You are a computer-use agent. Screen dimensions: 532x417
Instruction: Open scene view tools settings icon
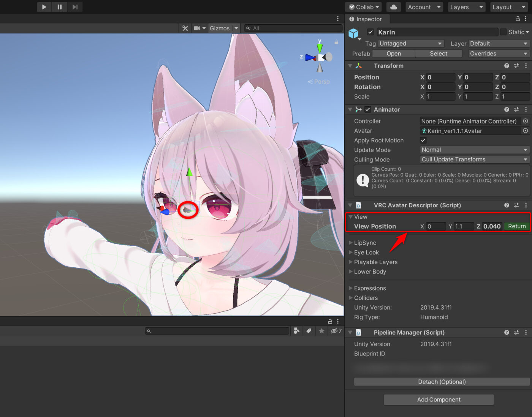(185, 28)
